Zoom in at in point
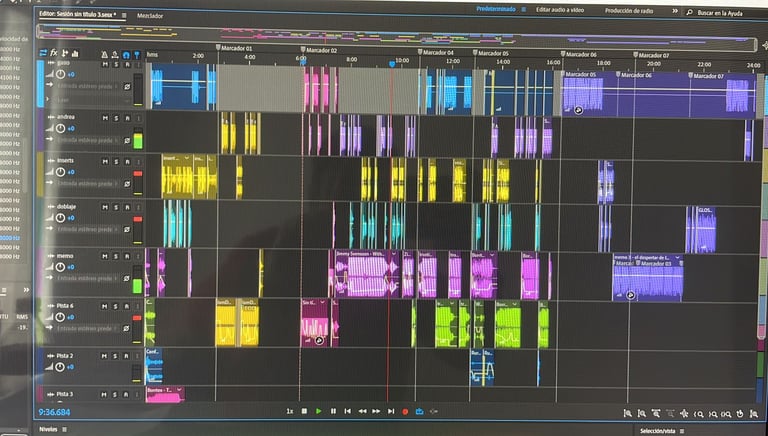The height and width of the screenshot is (436, 768). 699,414
